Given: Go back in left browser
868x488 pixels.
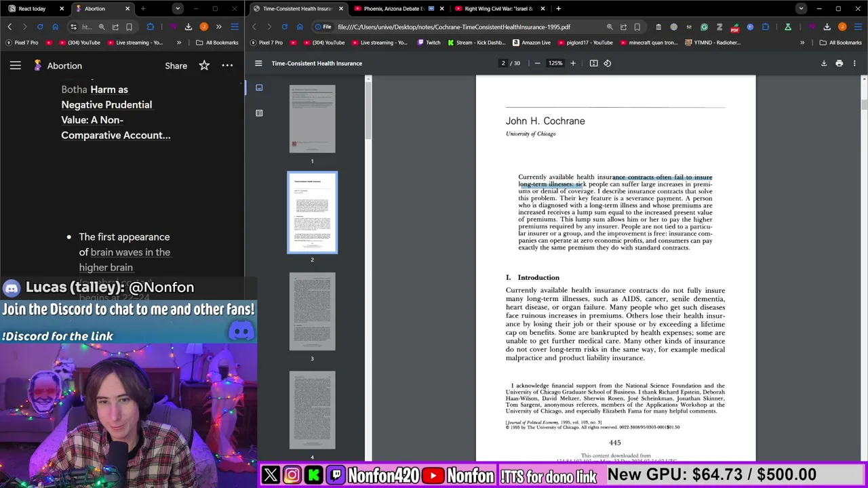Looking at the screenshot, I should tap(9, 27).
